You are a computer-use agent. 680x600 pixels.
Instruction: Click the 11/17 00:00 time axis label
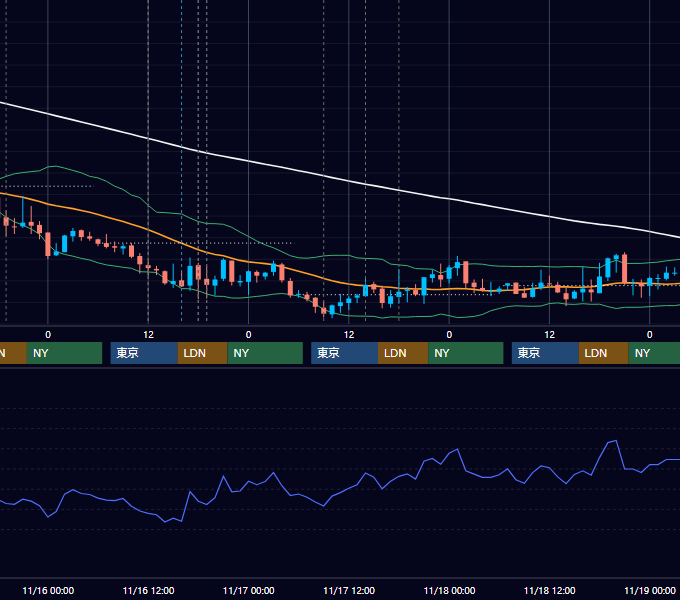click(248, 590)
